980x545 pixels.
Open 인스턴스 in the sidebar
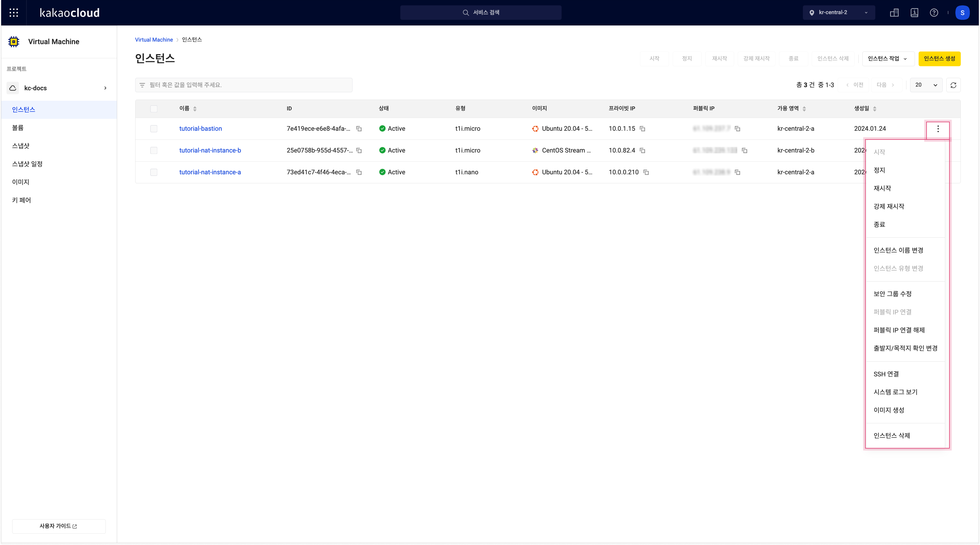(x=59, y=110)
